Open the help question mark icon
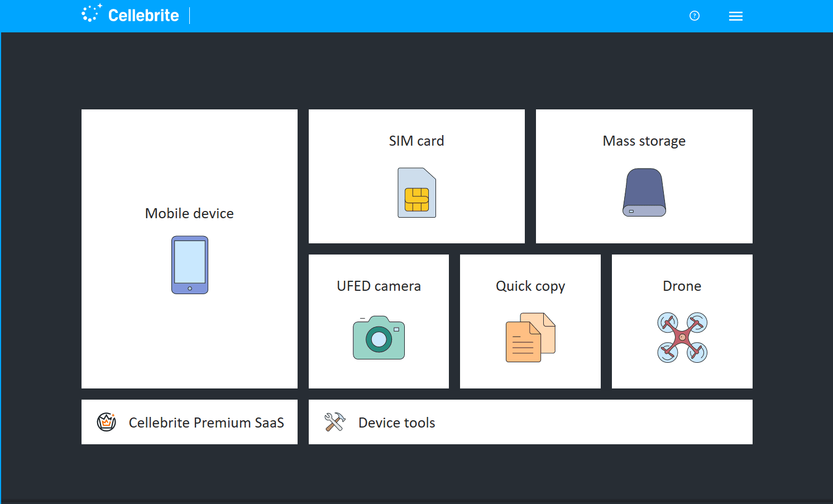 pos(695,16)
